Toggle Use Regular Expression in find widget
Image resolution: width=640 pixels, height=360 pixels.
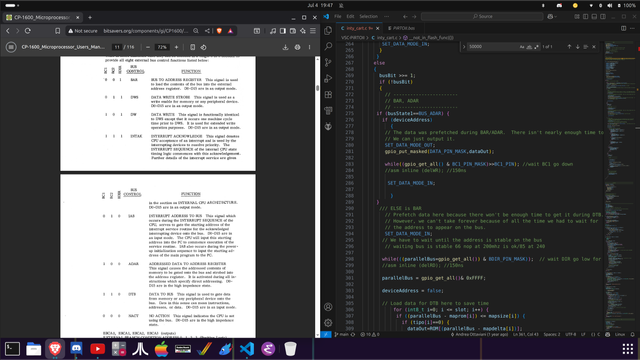(536, 47)
